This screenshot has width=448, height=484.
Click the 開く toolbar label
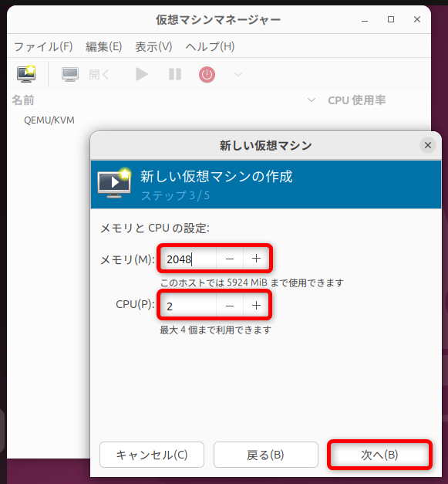(x=99, y=74)
